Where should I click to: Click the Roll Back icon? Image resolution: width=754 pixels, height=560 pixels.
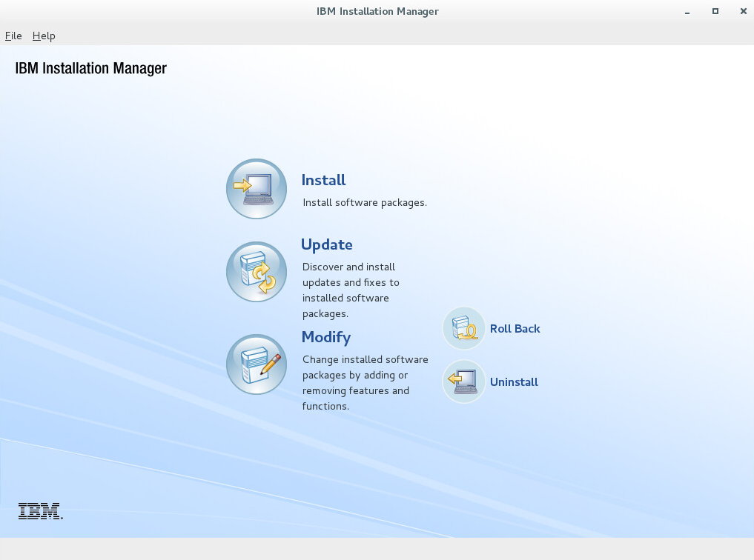pos(463,328)
